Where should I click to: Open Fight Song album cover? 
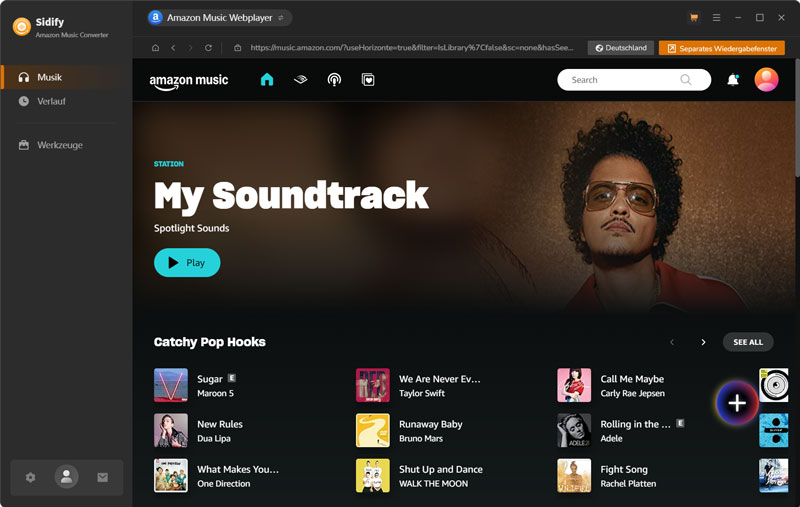tap(574, 475)
